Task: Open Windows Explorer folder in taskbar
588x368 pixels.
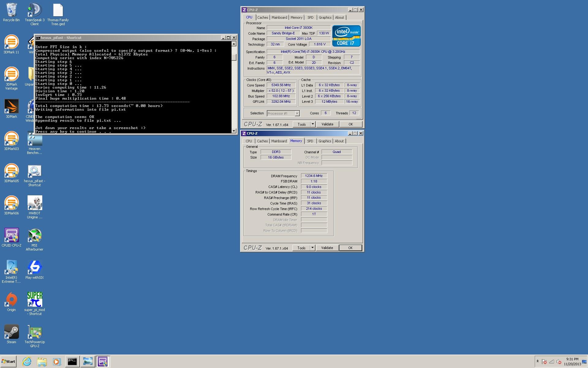Action: 42,362
